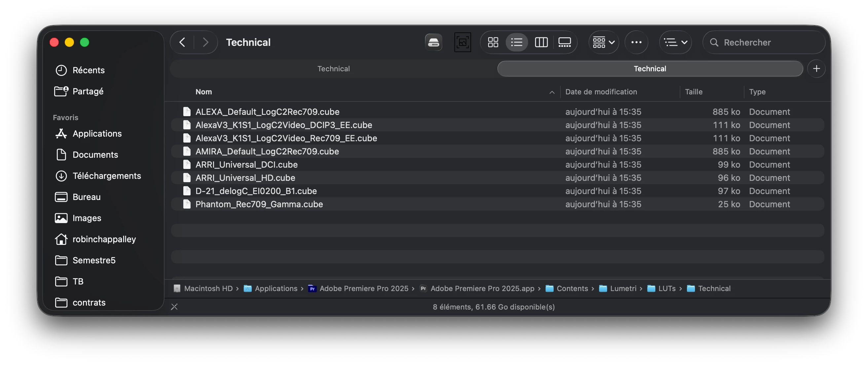Viewport: 868px width, 365px height.
Task: Click the Récents clock icon
Action: click(61, 70)
